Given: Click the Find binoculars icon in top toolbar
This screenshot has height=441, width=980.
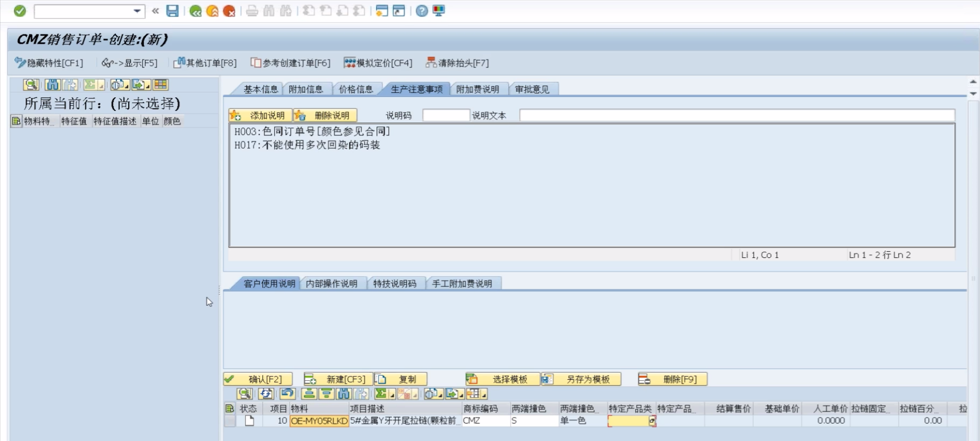Looking at the screenshot, I should (x=269, y=11).
